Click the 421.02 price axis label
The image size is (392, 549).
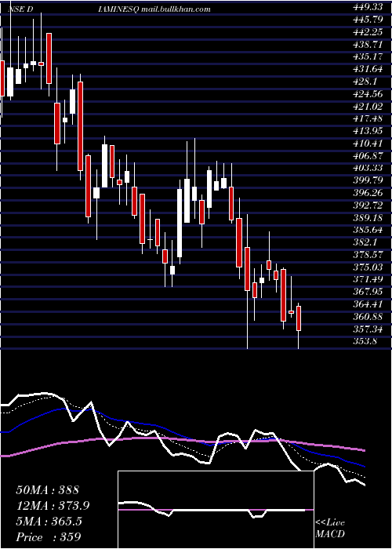pyautogui.click(x=369, y=106)
